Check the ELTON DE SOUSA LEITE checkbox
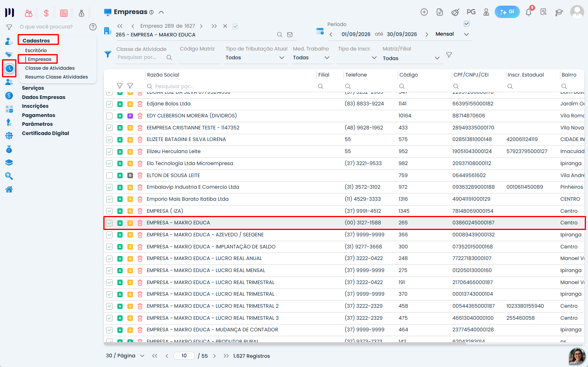Viewport: 588px width, 367px height. point(109,175)
